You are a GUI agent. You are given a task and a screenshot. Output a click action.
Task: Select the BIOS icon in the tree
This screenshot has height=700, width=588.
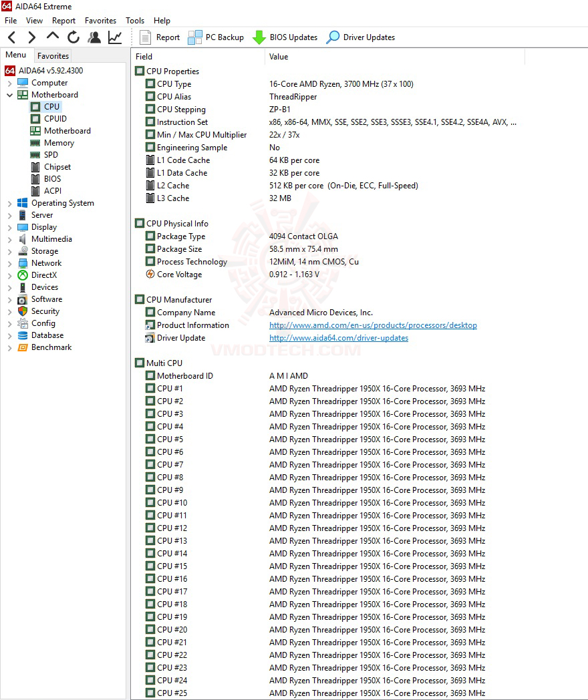click(x=35, y=179)
